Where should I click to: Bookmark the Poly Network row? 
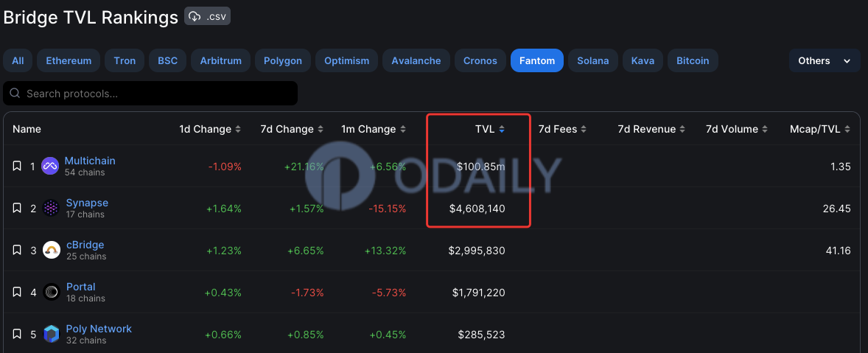tap(17, 334)
